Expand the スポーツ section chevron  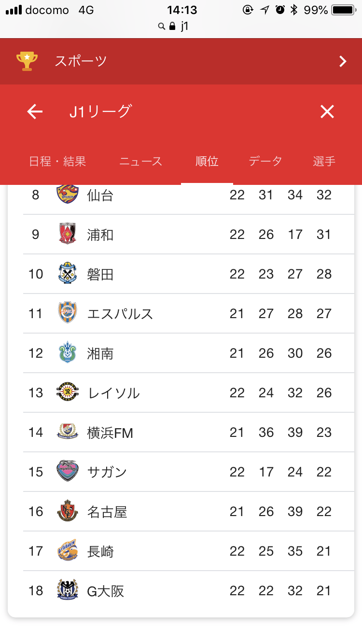click(343, 61)
